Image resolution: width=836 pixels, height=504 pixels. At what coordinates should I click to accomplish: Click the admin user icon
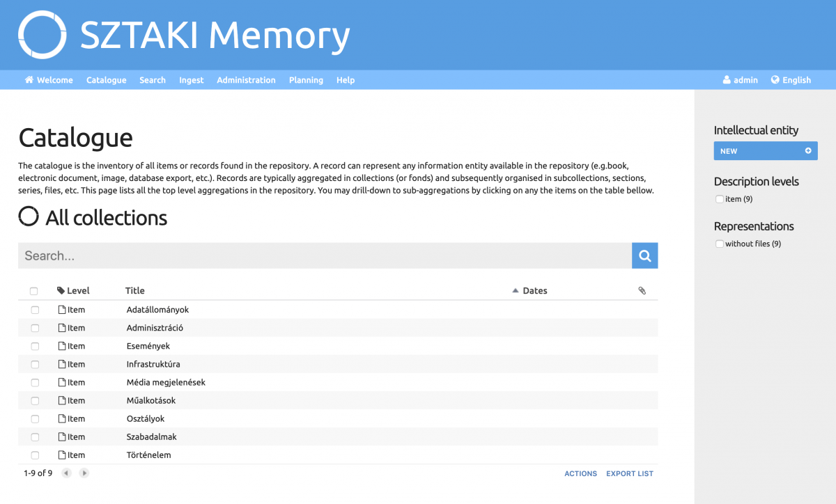[727, 80]
